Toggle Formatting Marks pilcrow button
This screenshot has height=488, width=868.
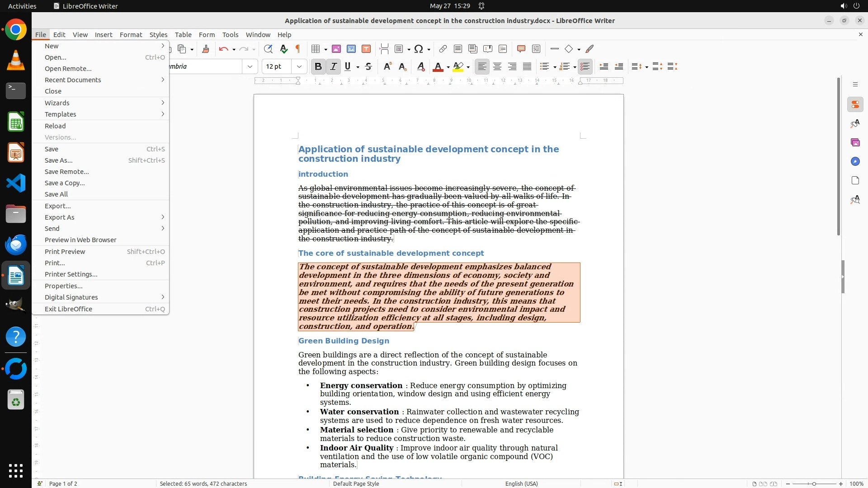tap(298, 49)
